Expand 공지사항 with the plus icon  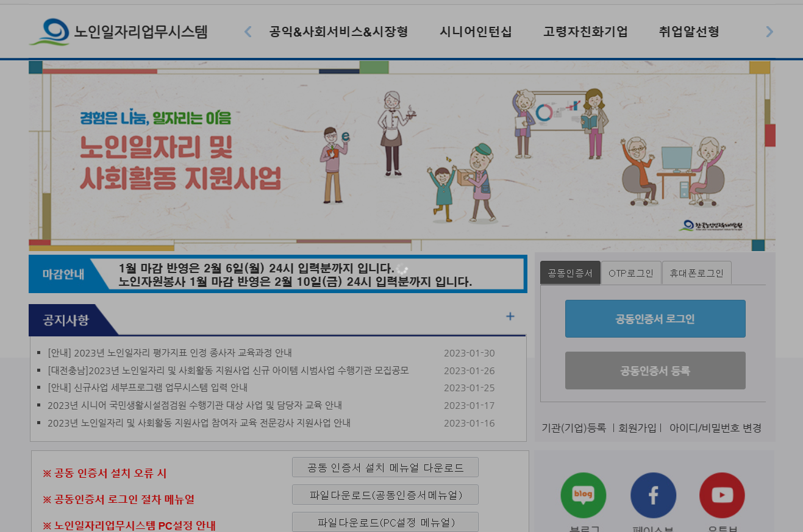coord(510,316)
